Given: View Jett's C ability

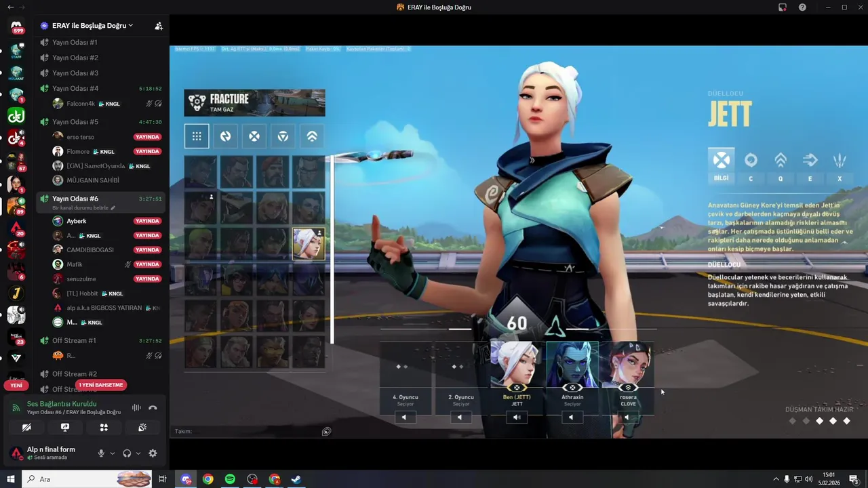Looking at the screenshot, I should point(751,166).
